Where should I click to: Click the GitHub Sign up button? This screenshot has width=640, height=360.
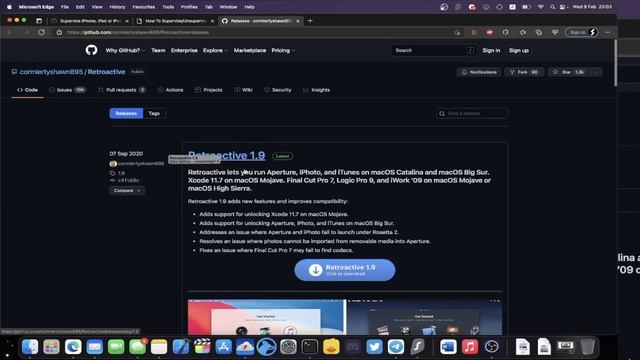(x=519, y=51)
